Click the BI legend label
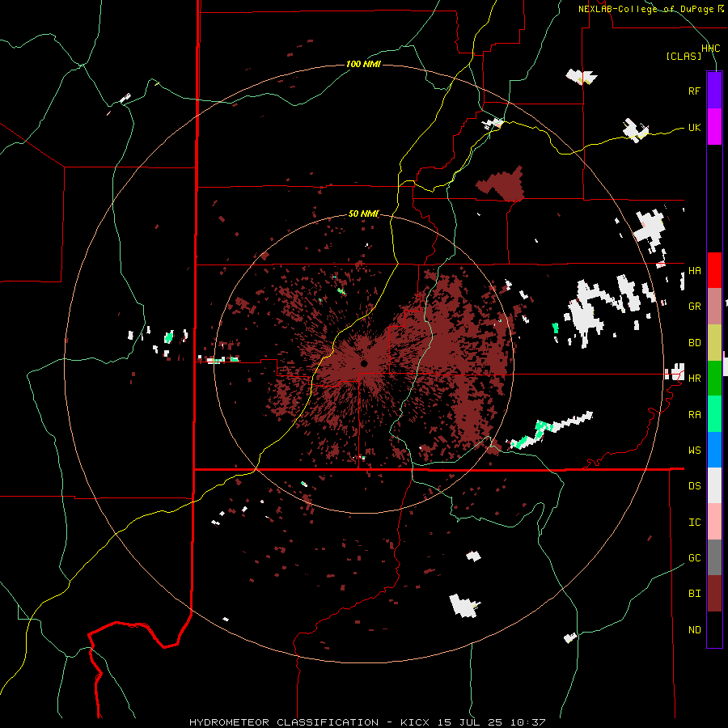Screen dimensions: 728x728 point(694,594)
